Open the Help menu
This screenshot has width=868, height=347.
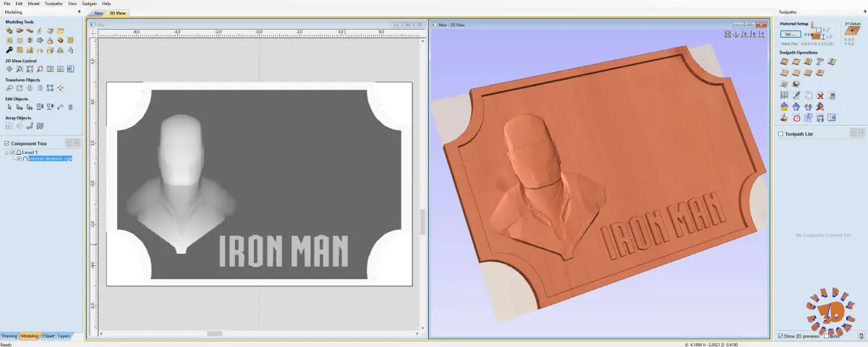[x=106, y=4]
